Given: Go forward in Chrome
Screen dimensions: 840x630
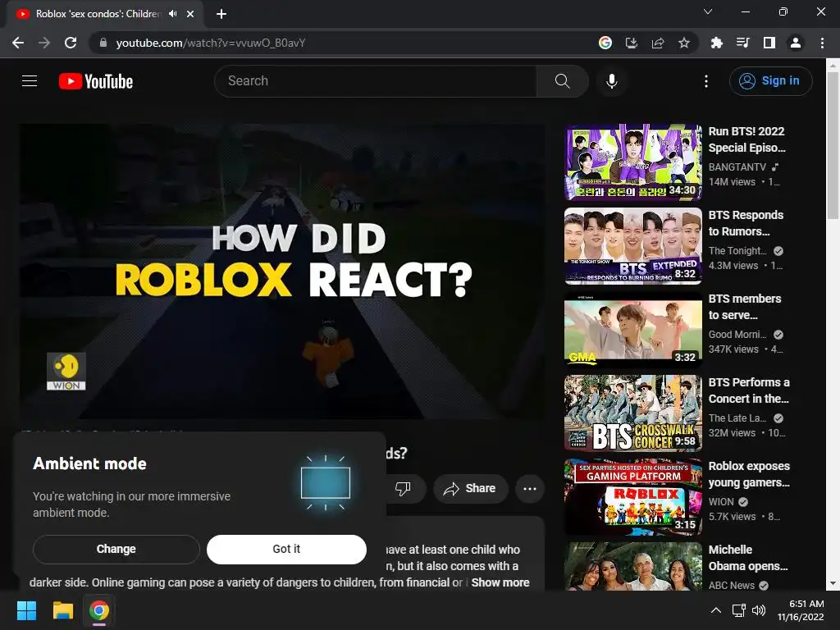Looking at the screenshot, I should (44, 43).
